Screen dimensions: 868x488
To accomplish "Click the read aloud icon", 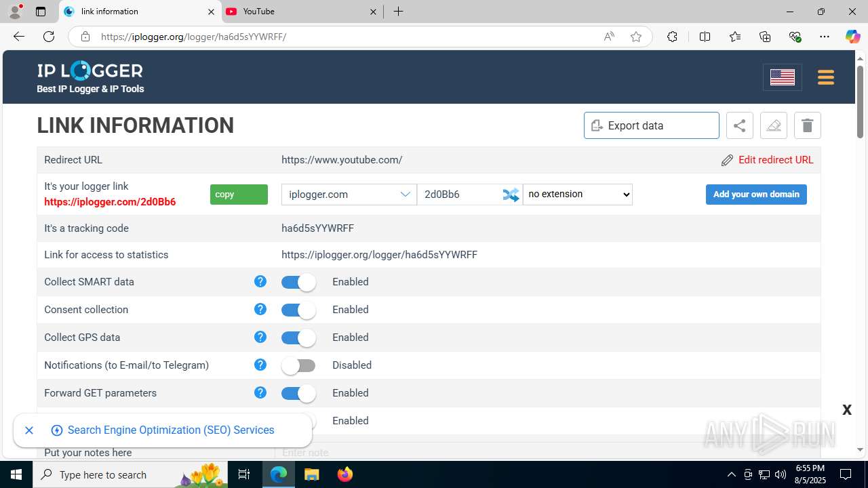I will (x=609, y=37).
